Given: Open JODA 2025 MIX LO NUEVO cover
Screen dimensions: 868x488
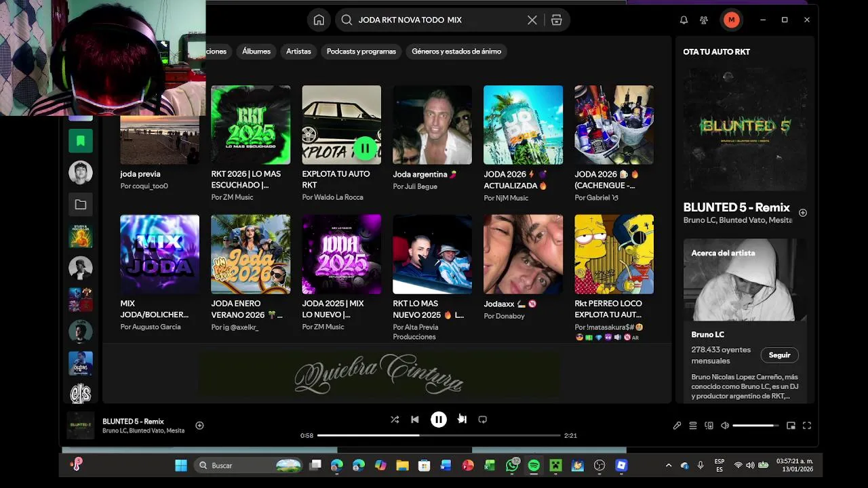Looking at the screenshot, I should pos(341,254).
